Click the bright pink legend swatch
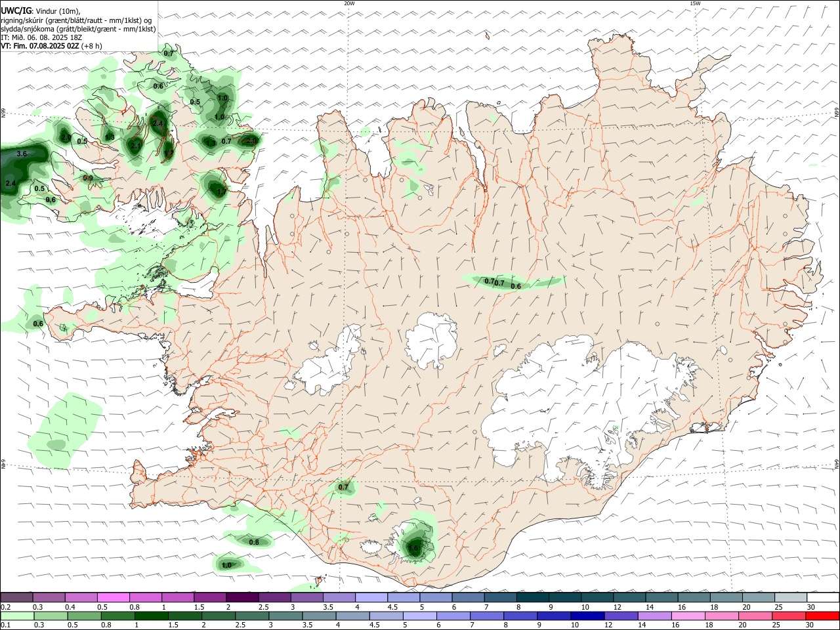Screen dimensions: 840x630 (113, 598)
